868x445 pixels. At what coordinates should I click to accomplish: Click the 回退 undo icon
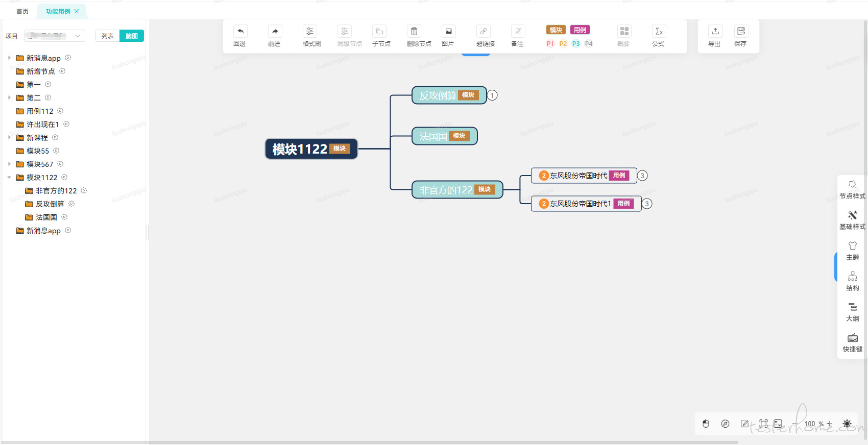pyautogui.click(x=240, y=31)
